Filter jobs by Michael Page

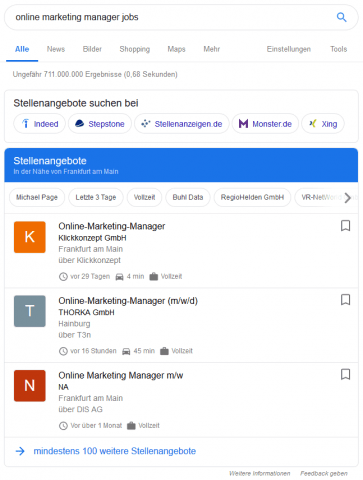(x=37, y=197)
